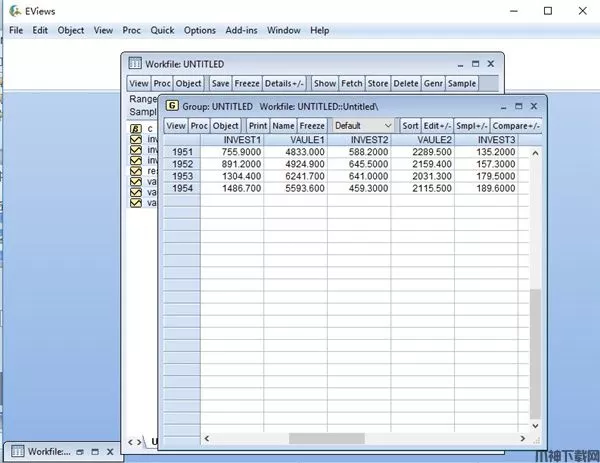Click the Freeze button in group window
Viewport: 600px width, 463px height.
(312, 126)
